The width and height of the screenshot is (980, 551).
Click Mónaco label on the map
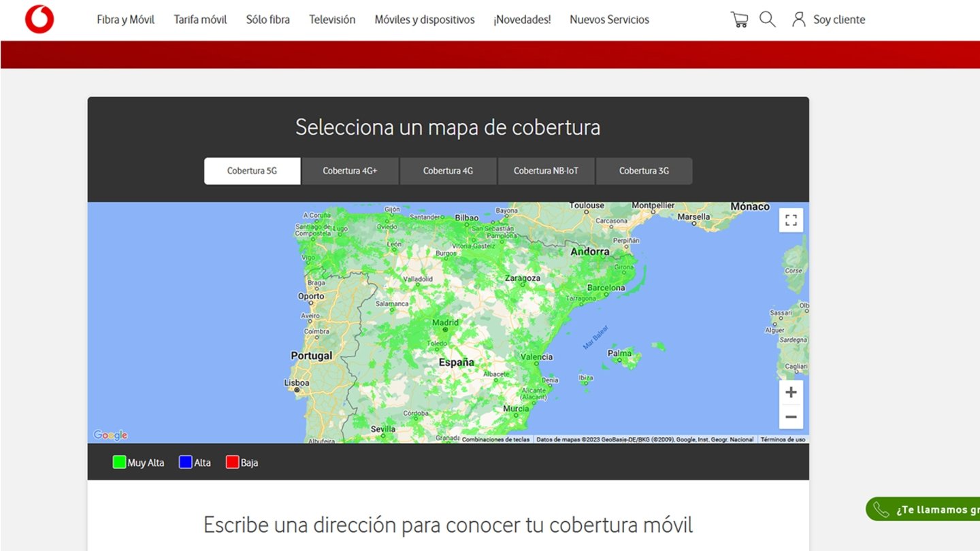(750, 207)
